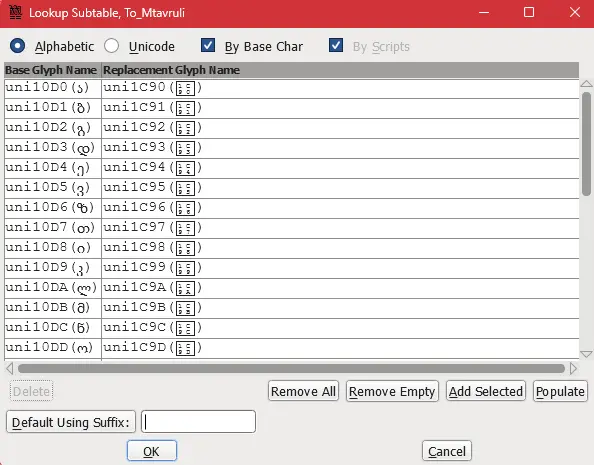Select the uni10D7 base glyph cell
594x465 pixels.
53,229
